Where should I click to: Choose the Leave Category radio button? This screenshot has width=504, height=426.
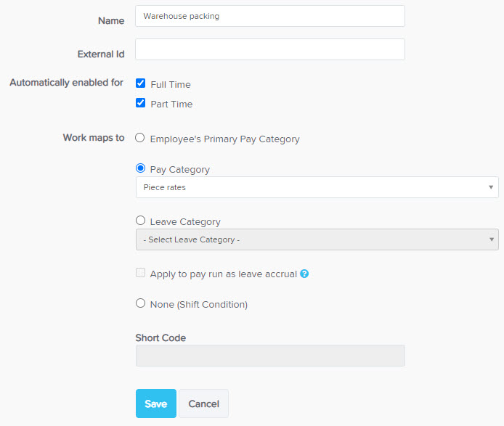(x=140, y=221)
